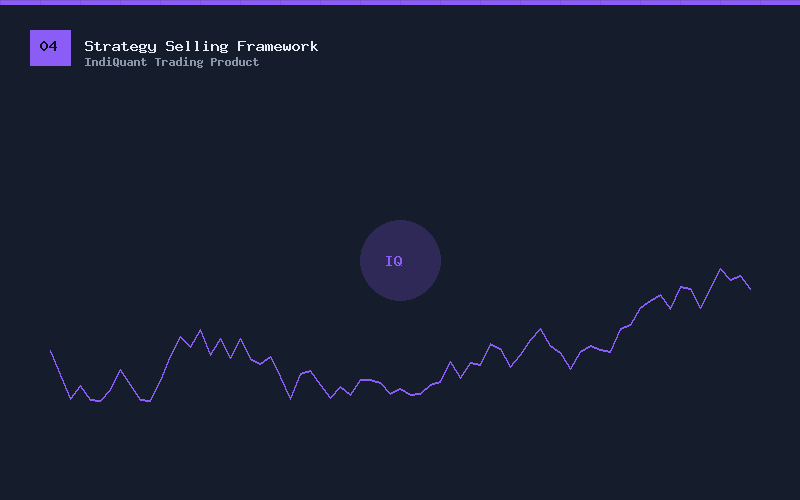This screenshot has height=500, width=800.
Task: Click the rightmost end of the chart line
Action: 750,288
